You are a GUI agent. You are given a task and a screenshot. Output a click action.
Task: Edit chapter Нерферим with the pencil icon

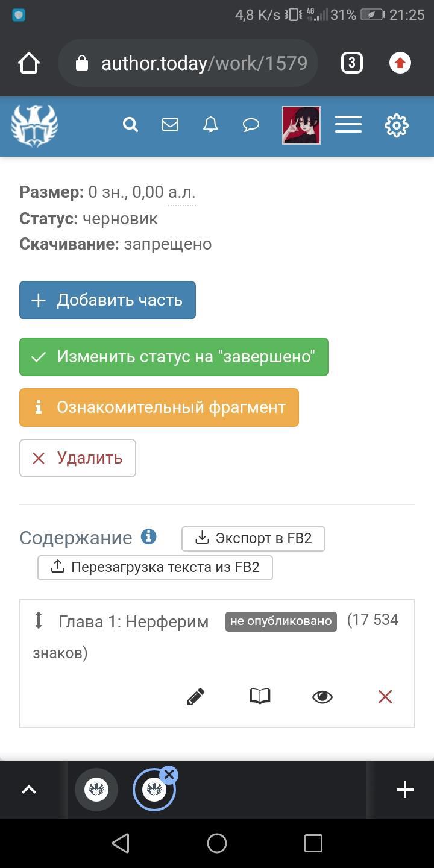(x=195, y=697)
